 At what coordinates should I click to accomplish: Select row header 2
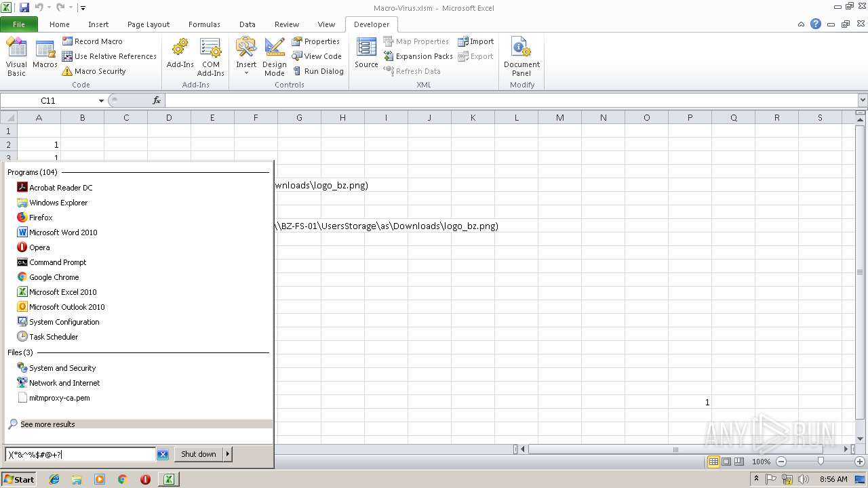(x=9, y=144)
